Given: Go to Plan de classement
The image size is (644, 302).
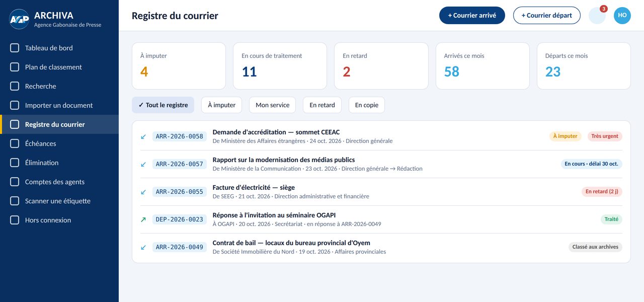Looking at the screenshot, I should 59,67.
